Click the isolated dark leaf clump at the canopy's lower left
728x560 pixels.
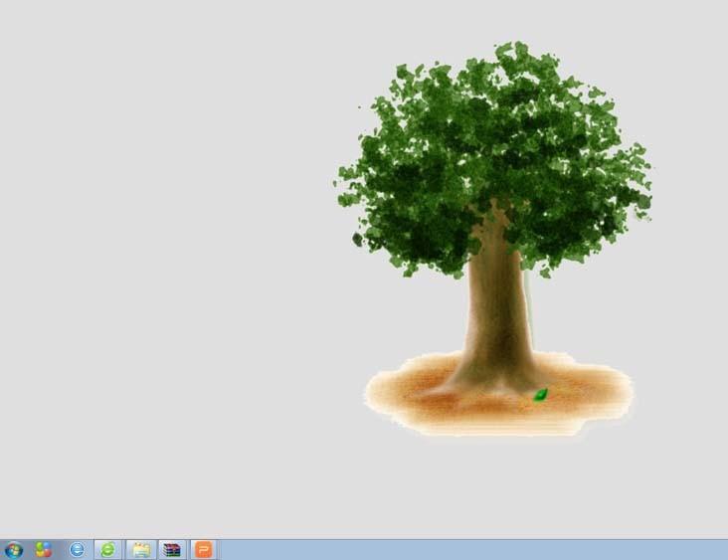coord(357,239)
